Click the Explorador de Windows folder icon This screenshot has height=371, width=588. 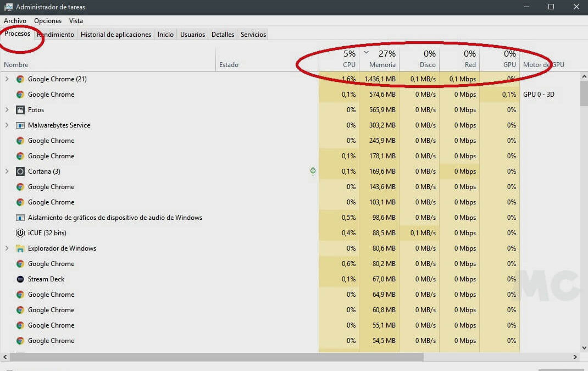click(20, 248)
